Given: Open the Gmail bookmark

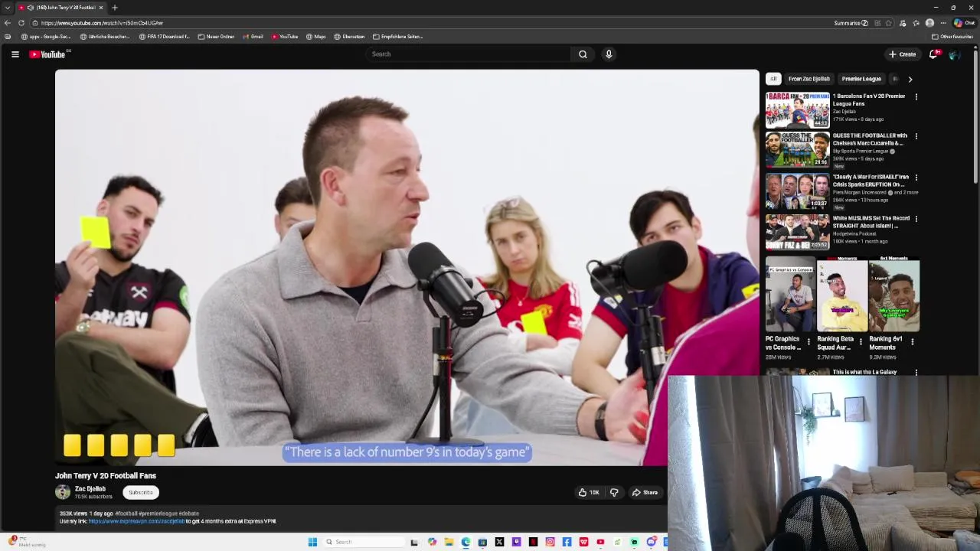Looking at the screenshot, I should point(253,37).
